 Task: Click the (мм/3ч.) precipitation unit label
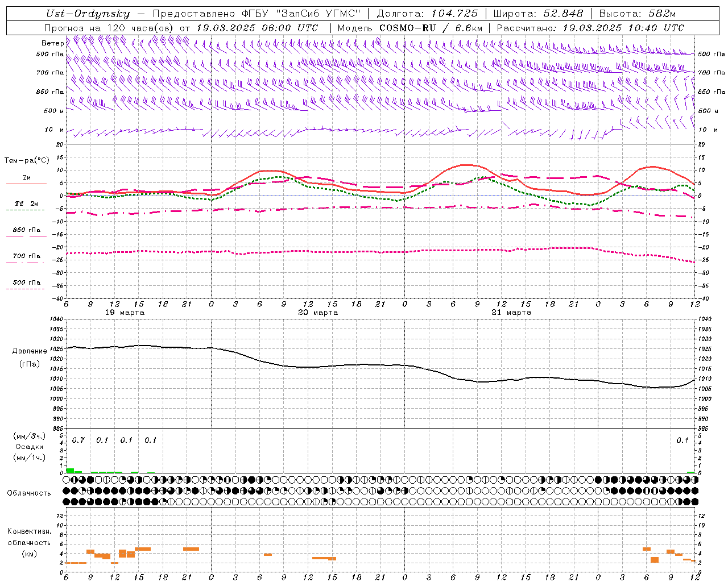click(x=29, y=436)
